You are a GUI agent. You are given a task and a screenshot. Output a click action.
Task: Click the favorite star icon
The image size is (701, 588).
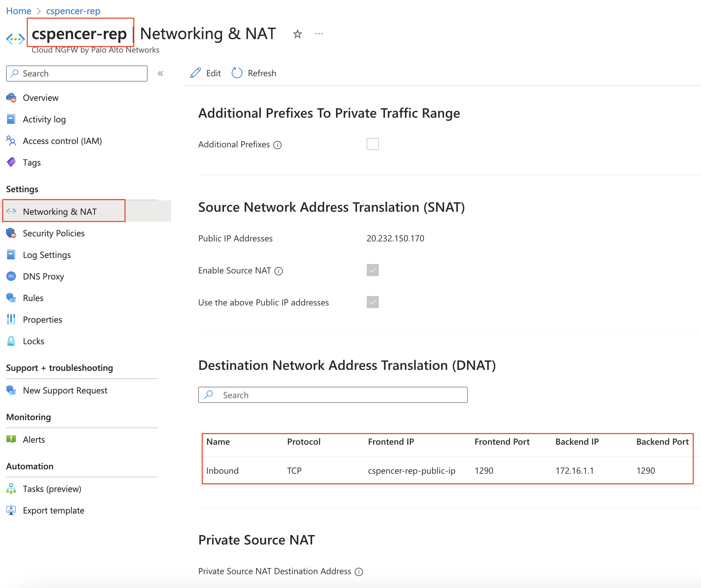[x=297, y=34]
